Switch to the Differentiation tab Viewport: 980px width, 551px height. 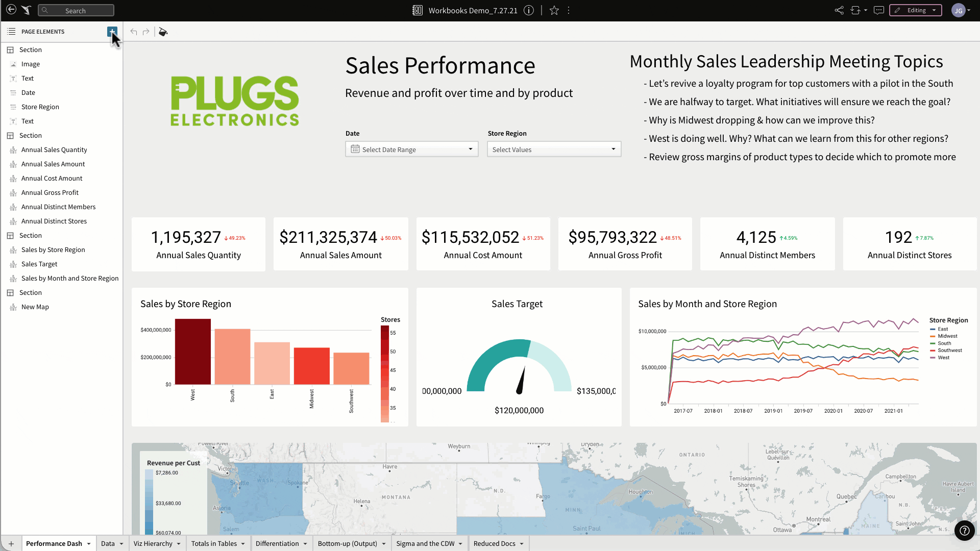[277, 544]
